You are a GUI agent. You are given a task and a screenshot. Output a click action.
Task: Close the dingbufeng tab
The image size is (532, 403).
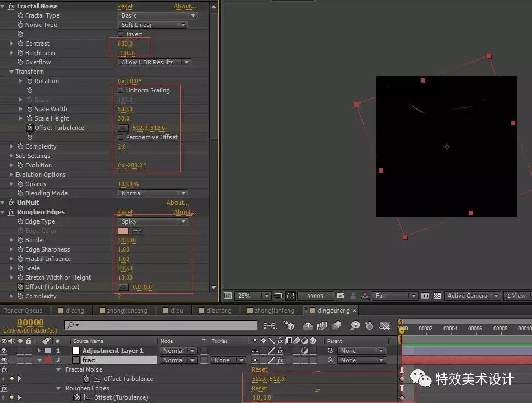tap(354, 311)
